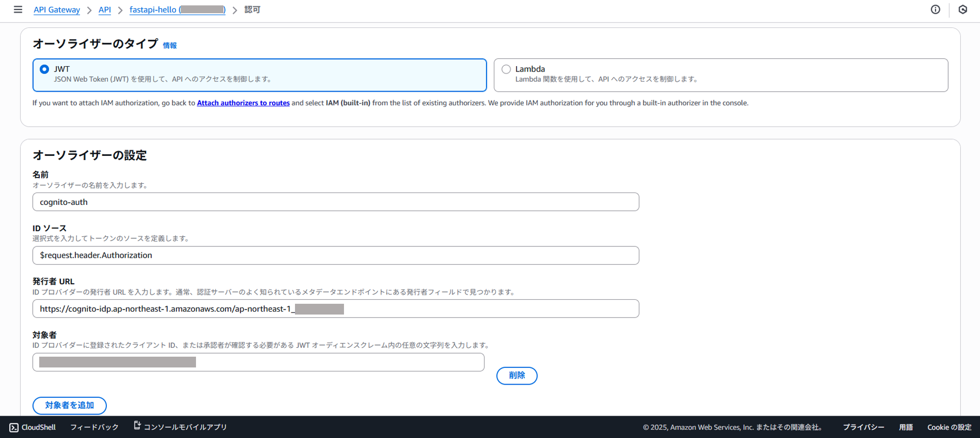980x438 pixels.
Task: Follow the Attach authorizers to routes link
Action: point(244,103)
